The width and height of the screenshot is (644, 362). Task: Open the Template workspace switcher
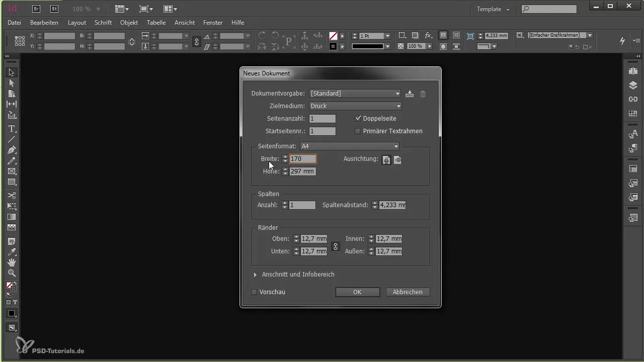click(493, 9)
